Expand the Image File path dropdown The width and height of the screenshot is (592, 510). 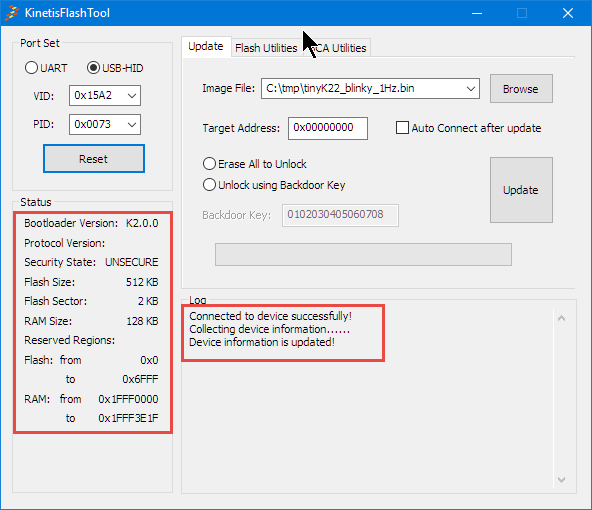point(470,89)
